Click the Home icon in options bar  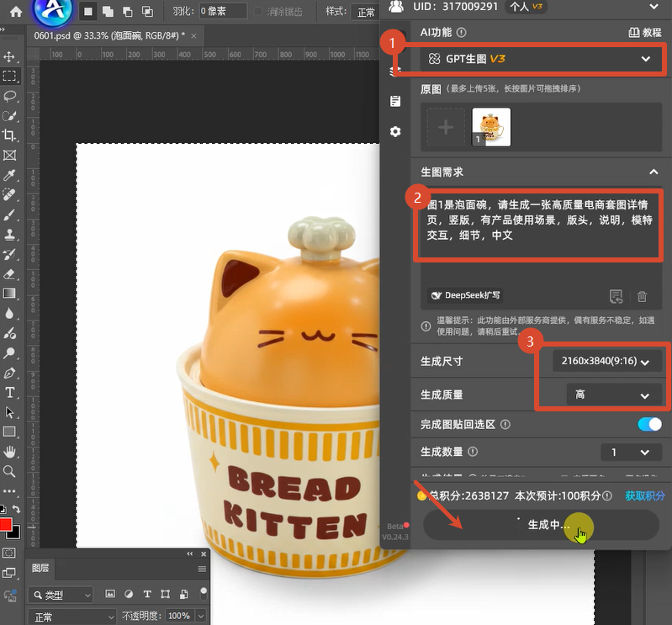(16, 12)
